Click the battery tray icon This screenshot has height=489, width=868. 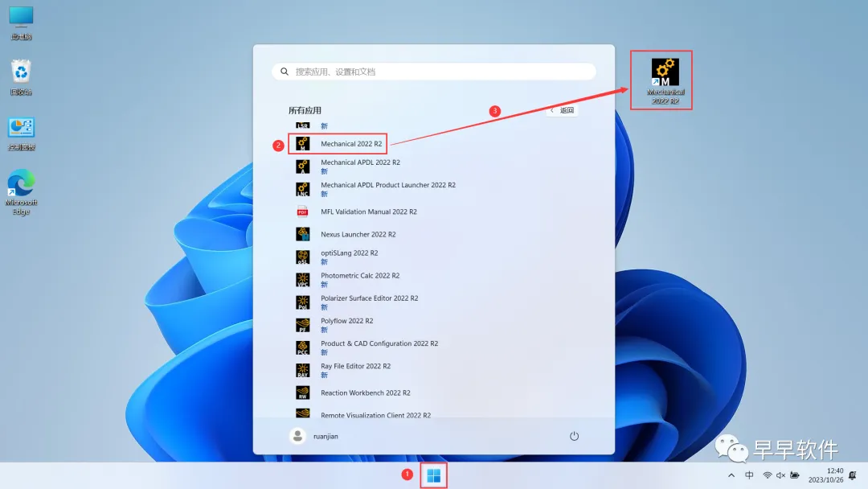point(795,475)
